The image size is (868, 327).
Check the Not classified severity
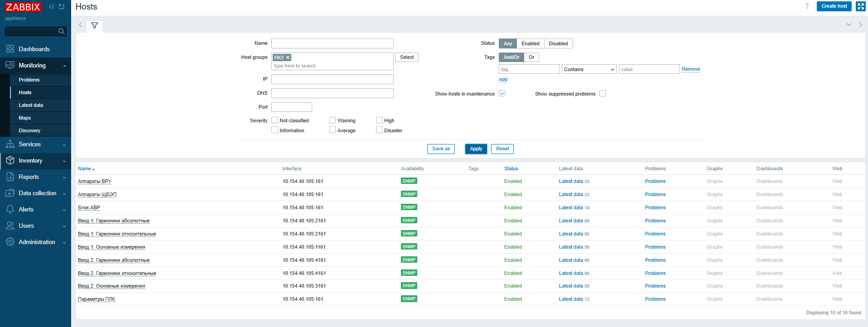[275, 120]
